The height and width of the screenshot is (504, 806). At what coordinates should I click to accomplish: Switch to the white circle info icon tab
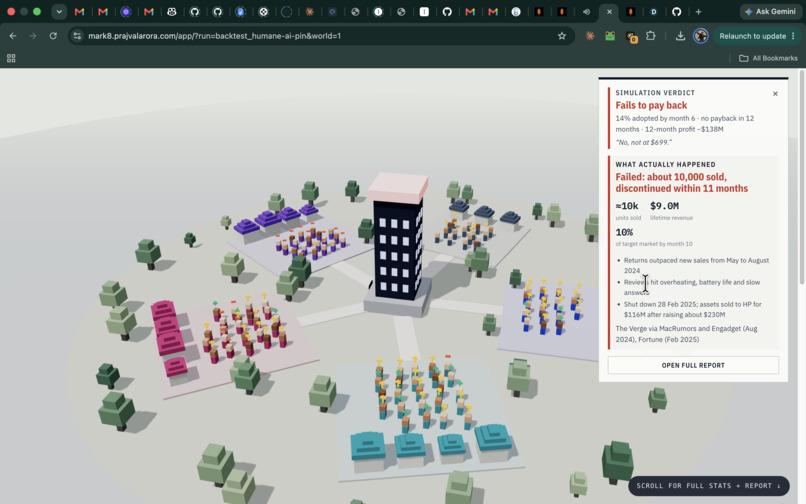tap(378, 12)
